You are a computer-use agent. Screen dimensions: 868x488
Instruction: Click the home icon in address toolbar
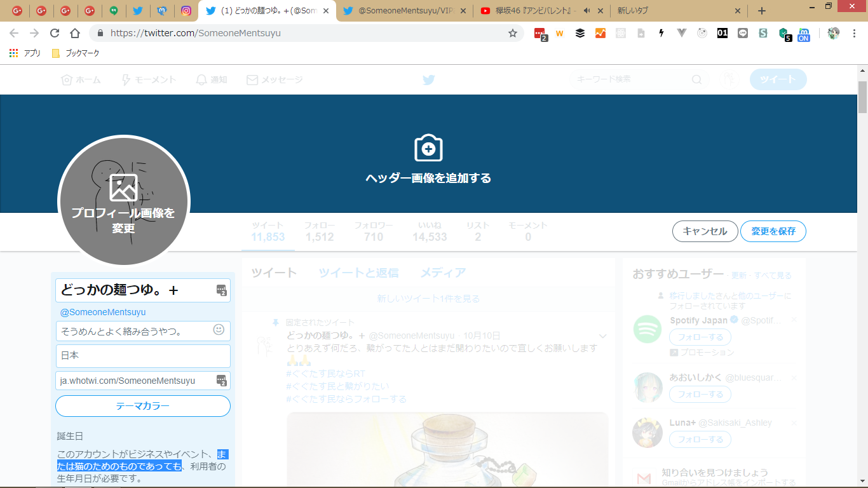point(75,33)
